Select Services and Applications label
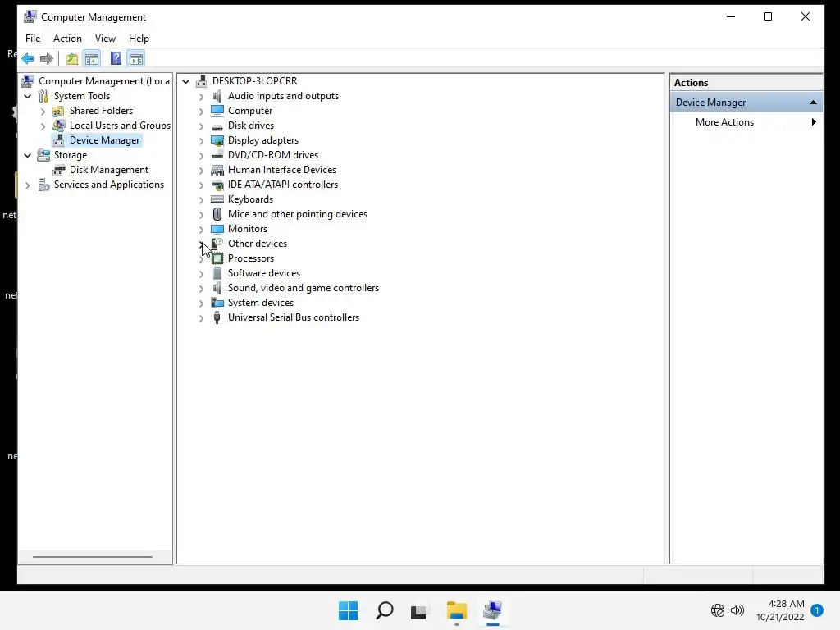This screenshot has width=840, height=630. point(109,185)
